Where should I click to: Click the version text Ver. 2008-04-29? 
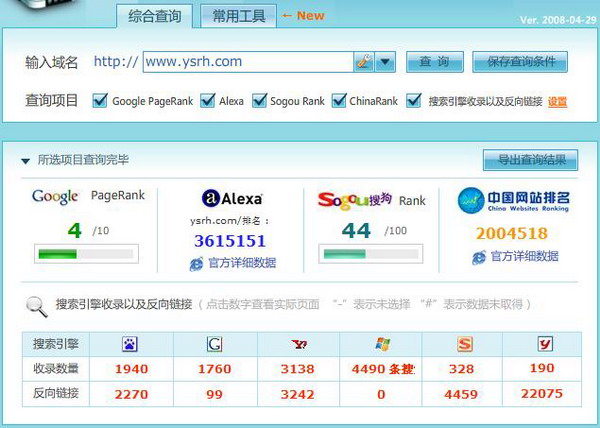(x=558, y=20)
